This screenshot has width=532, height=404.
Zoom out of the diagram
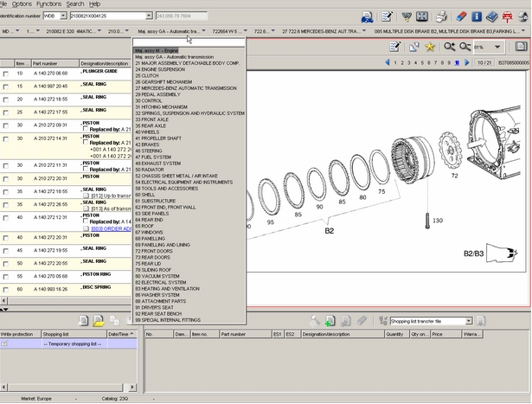465,47
